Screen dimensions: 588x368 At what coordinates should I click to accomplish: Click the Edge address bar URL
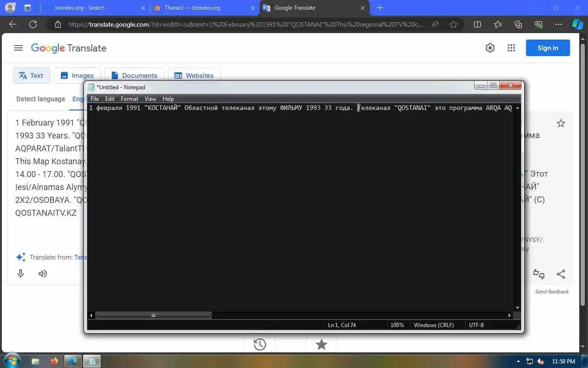245,24
